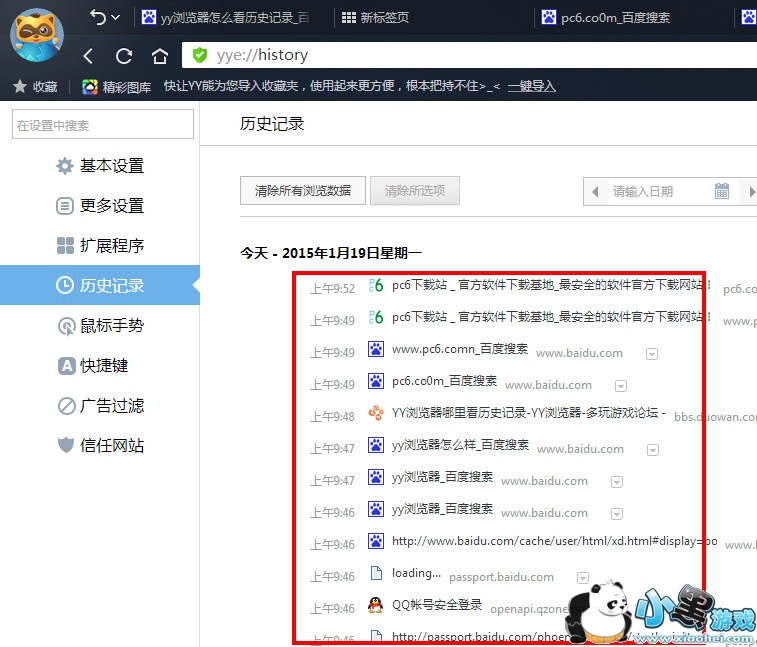Image resolution: width=757 pixels, height=647 pixels.
Task: Click the previous date arrow
Action: coord(597,191)
